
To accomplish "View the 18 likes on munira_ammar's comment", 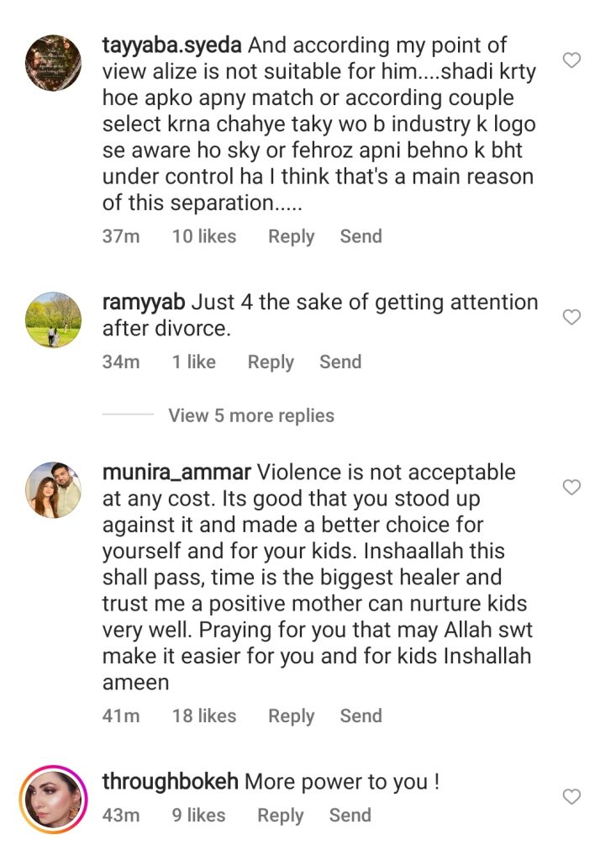I will 204,716.
